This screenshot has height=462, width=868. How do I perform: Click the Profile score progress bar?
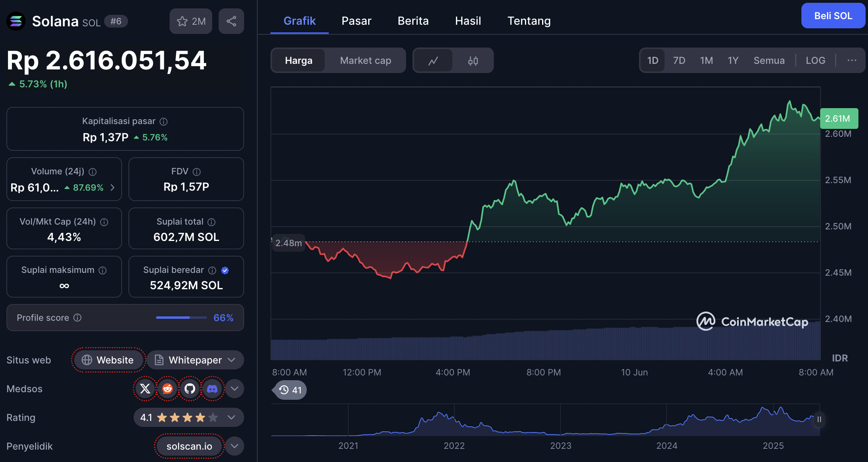click(x=181, y=318)
